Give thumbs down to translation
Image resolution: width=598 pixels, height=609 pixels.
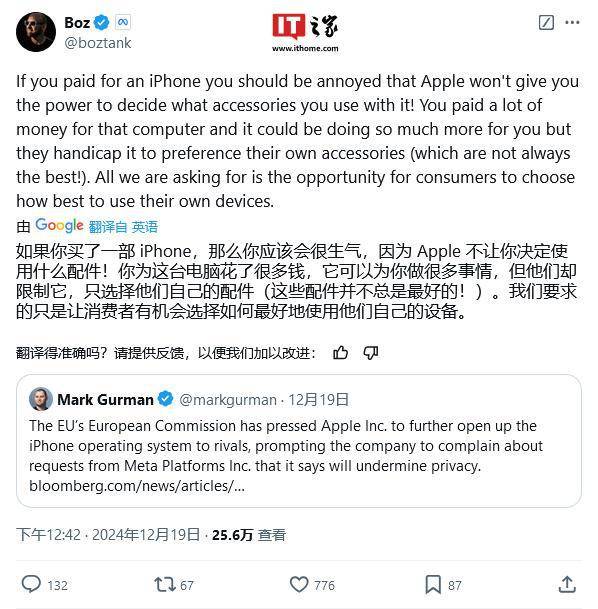click(370, 353)
